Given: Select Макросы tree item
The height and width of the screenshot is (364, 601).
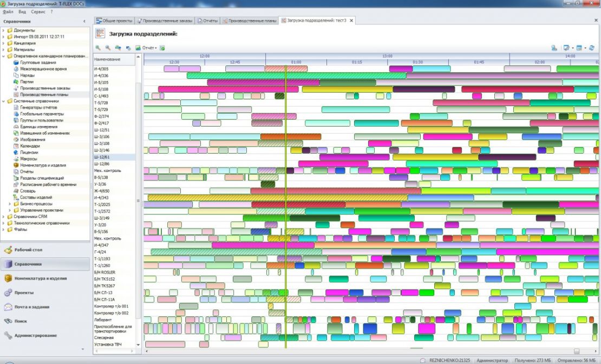Looking at the screenshot, I should (x=29, y=159).
